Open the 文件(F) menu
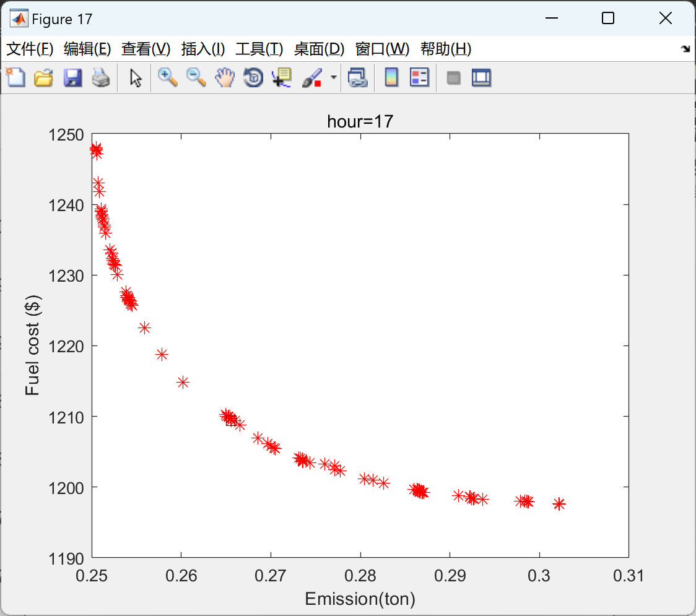Viewport: 696px width, 616px height. point(30,48)
